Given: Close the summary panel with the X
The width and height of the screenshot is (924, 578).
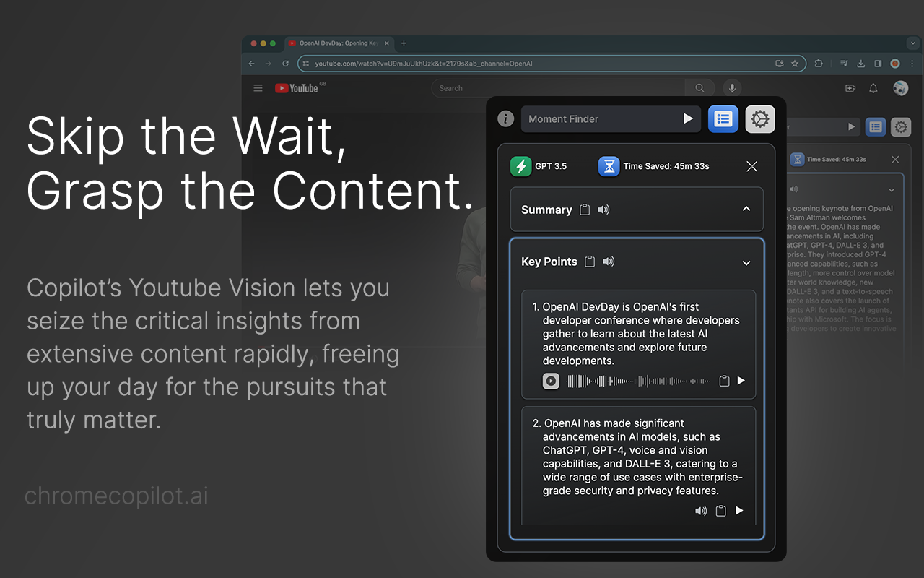Looking at the screenshot, I should click(751, 166).
